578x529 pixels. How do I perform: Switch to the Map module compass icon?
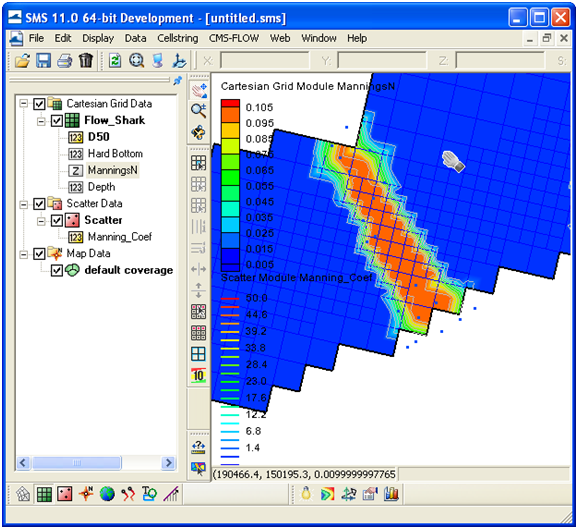pyautogui.click(x=86, y=494)
